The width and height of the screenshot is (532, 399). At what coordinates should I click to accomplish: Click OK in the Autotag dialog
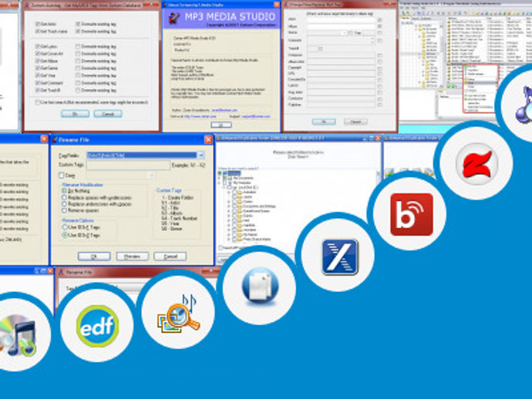75,114
